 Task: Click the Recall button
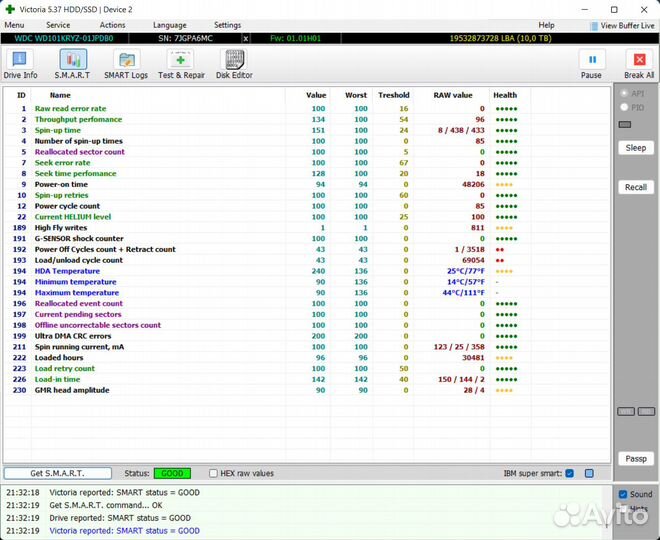[636, 187]
